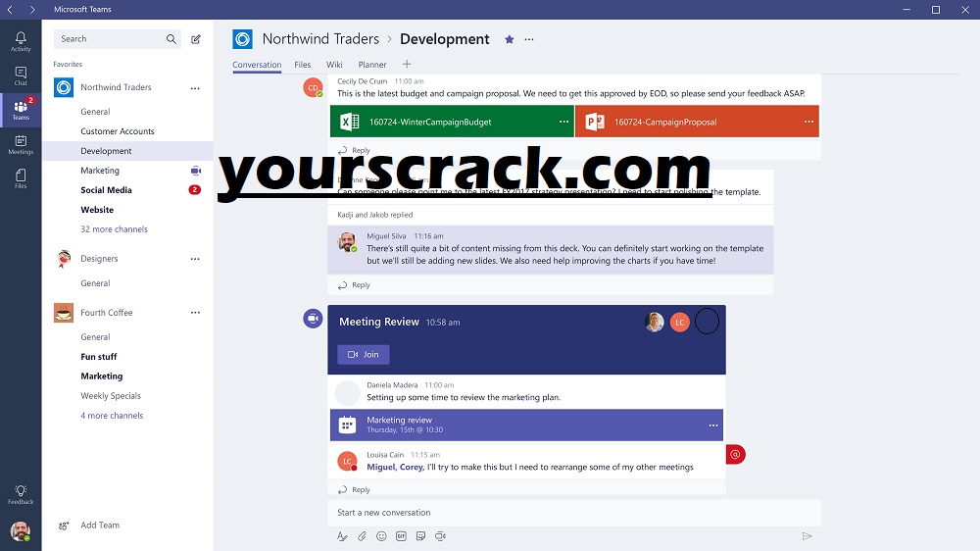Click the red mention @ icon
Viewport: 980px width, 551px height.
pyautogui.click(x=736, y=455)
